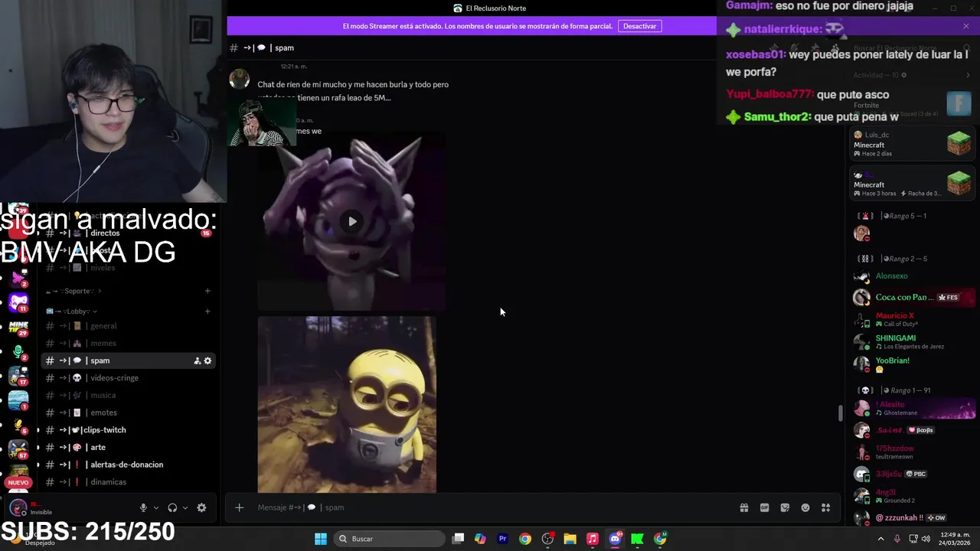The image size is (980, 551).
Task: Open member YooBrian! profile
Action: (911, 364)
